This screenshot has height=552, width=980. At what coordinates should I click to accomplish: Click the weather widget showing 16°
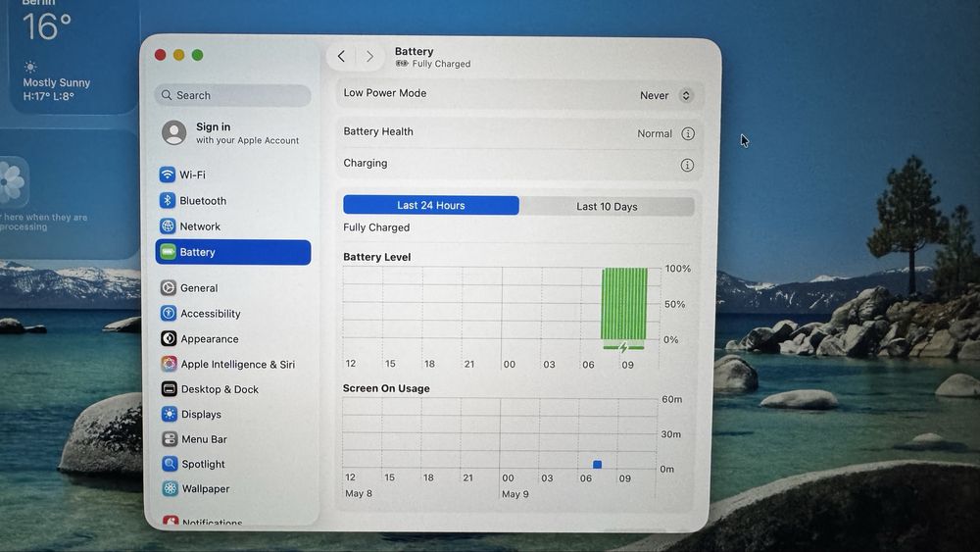pos(73,55)
